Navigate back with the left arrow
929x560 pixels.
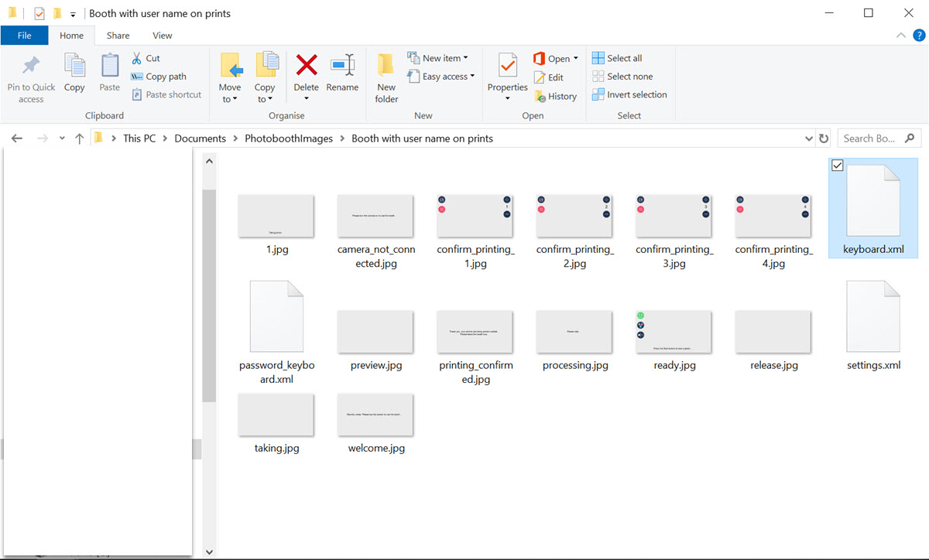point(17,138)
